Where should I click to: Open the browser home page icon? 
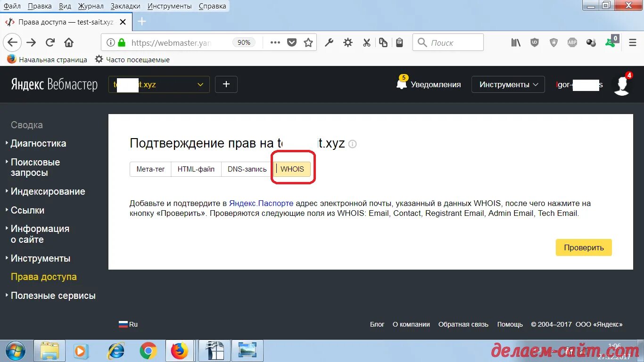coord(69,42)
